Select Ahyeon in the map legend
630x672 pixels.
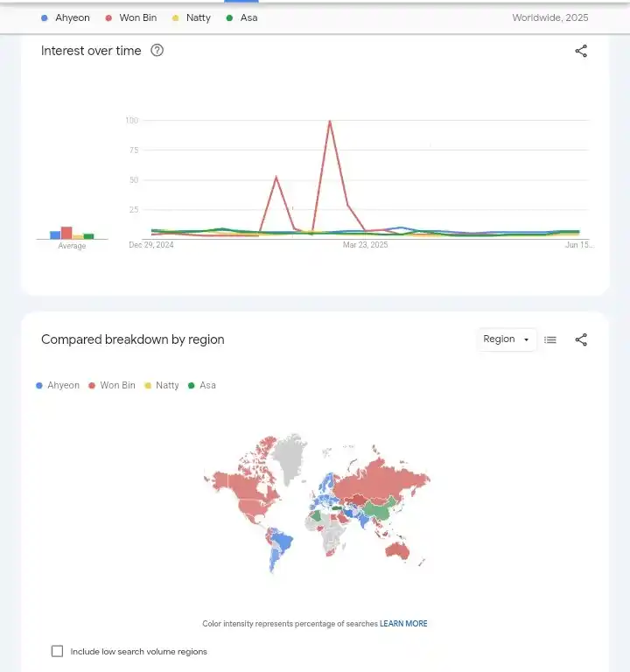pyautogui.click(x=63, y=385)
